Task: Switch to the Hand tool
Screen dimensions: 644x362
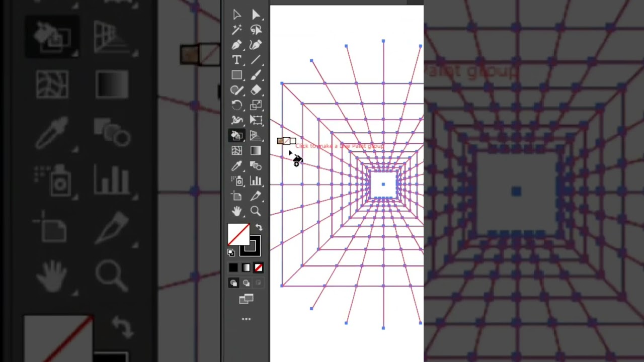Action: coord(237,211)
